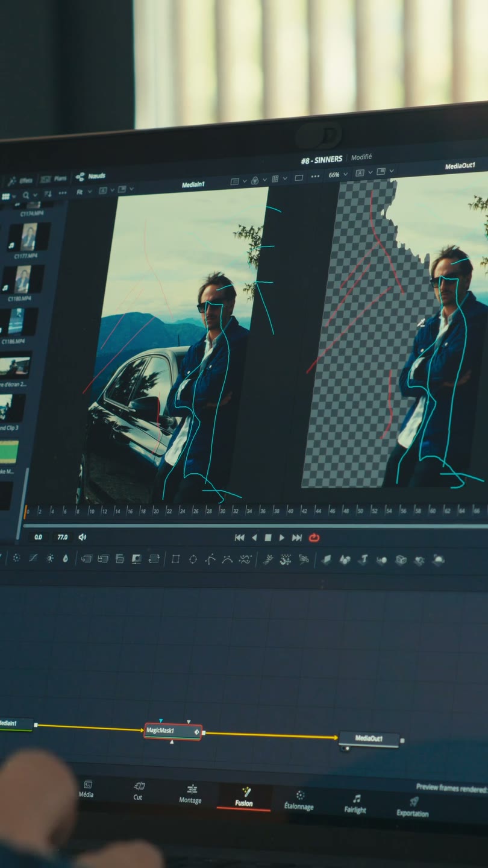The image size is (488, 868).
Task: Add a Spot Light node
Action: point(420,560)
